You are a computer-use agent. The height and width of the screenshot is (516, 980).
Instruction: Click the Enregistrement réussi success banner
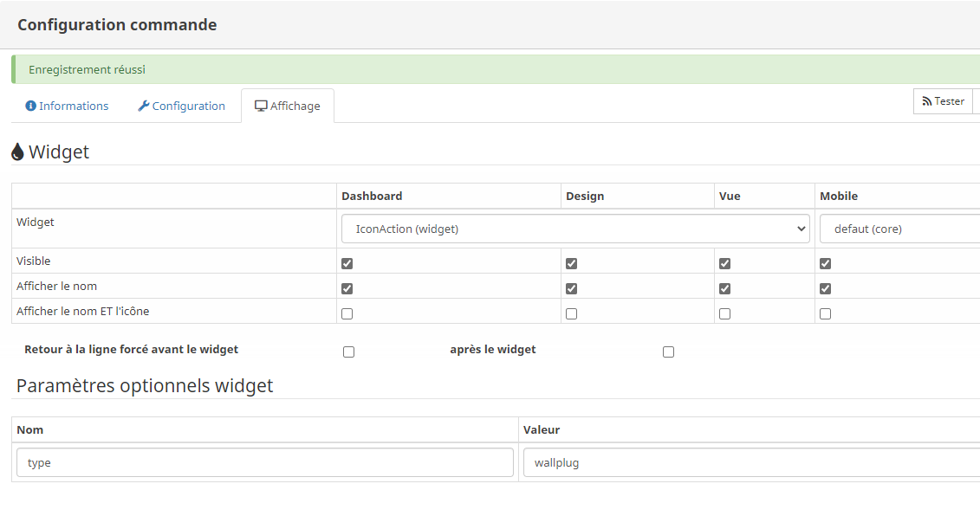(x=494, y=69)
